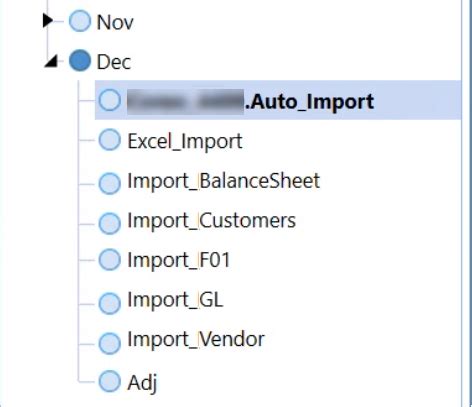Click the Import_Customers circle icon
472x407 pixels.
[110, 223]
